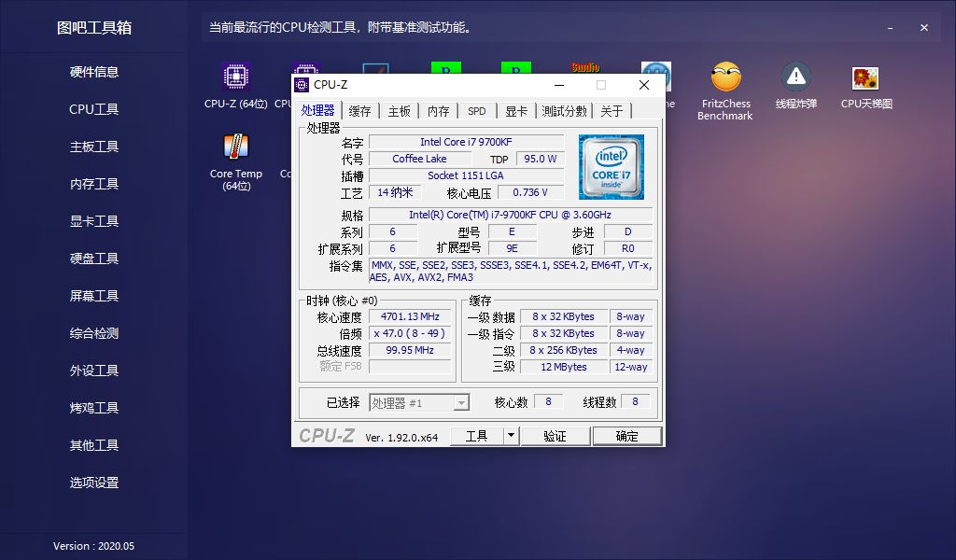Click the 验证 button
Image resolution: width=956 pixels, height=560 pixels.
click(x=555, y=435)
